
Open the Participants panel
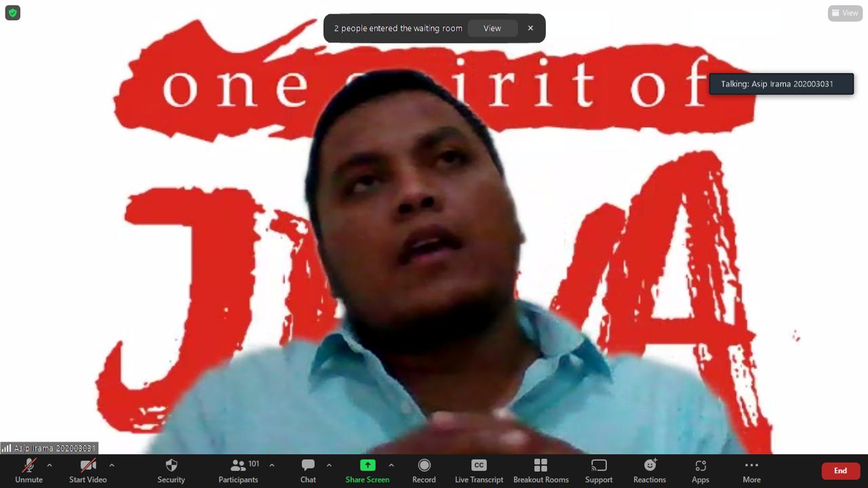[238, 466]
